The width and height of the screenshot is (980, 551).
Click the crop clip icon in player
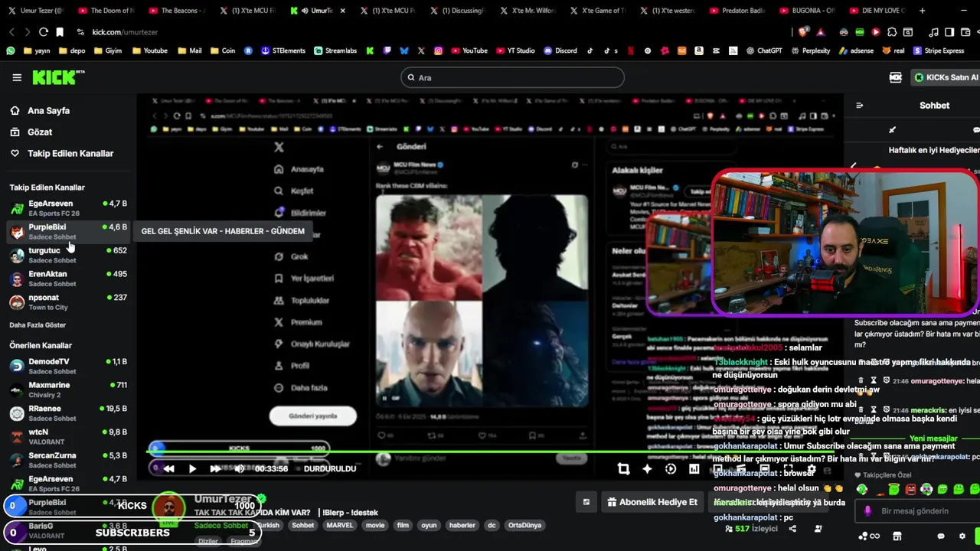coord(623,469)
